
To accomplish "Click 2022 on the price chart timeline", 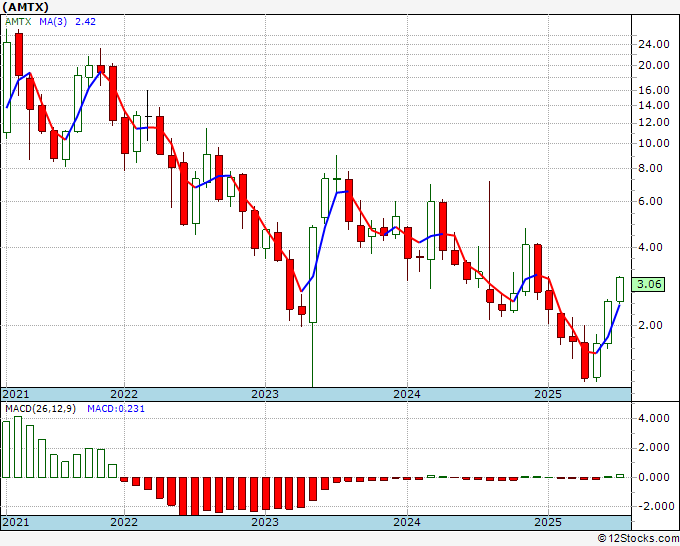I will [124, 394].
